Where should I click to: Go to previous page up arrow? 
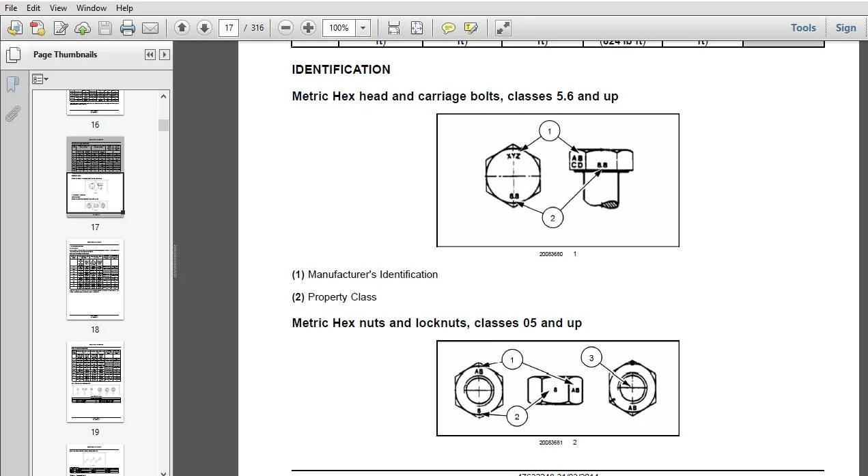(x=182, y=28)
